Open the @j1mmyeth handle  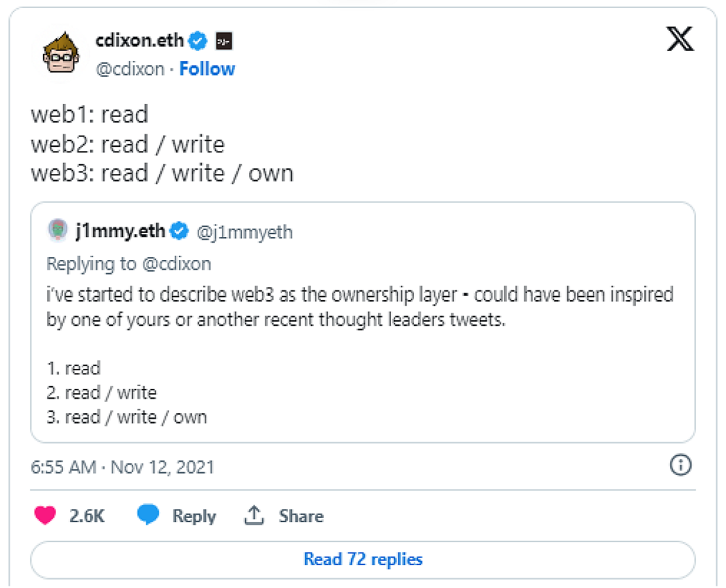pos(244,232)
